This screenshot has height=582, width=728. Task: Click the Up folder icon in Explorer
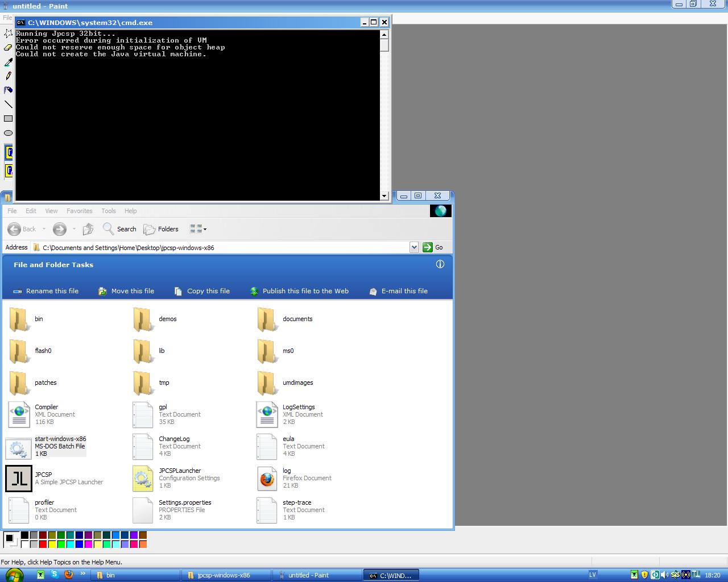[88, 229]
